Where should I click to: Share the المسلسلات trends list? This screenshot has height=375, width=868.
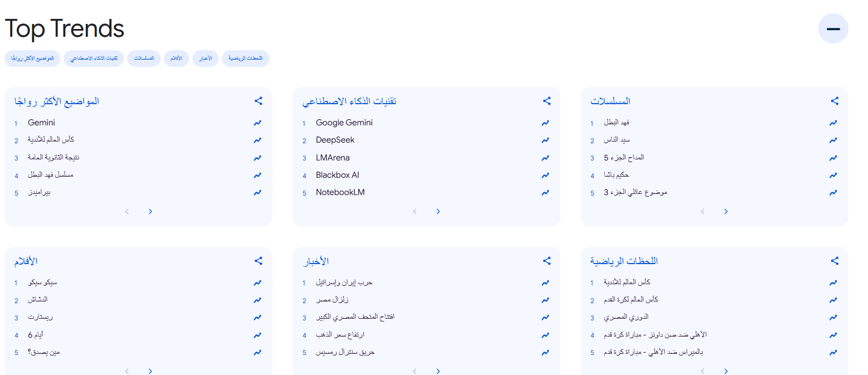[834, 101]
